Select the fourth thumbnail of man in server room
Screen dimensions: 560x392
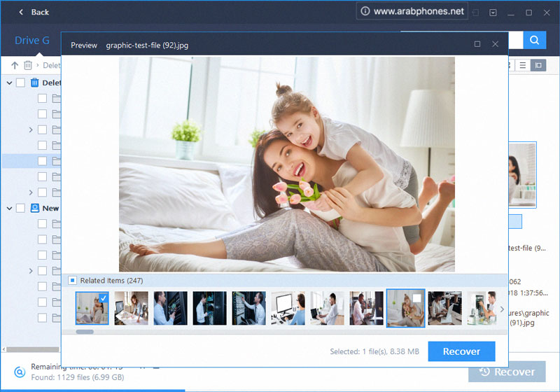(x=209, y=308)
